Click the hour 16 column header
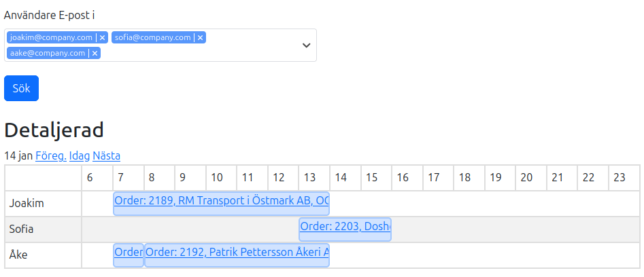Image resolution: width=644 pixels, height=277 pixels. tap(403, 178)
